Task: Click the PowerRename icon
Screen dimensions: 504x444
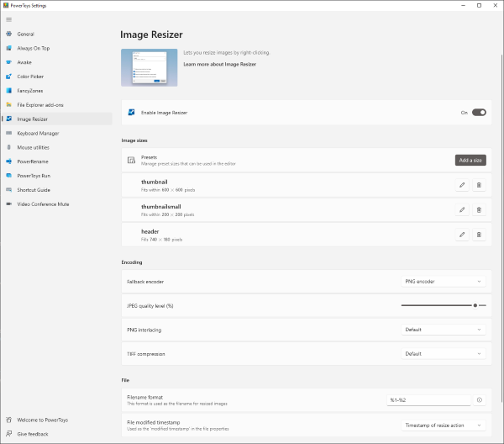Action: pos(9,161)
